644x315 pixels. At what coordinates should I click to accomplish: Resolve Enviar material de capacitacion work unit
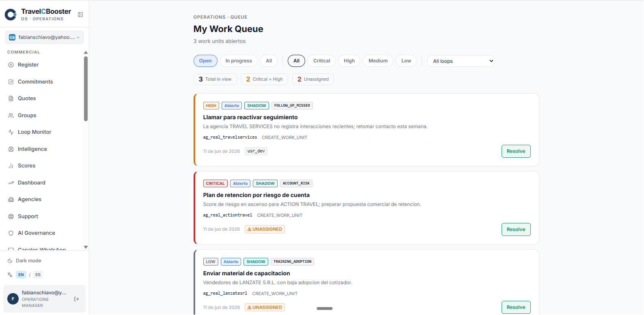click(x=516, y=307)
